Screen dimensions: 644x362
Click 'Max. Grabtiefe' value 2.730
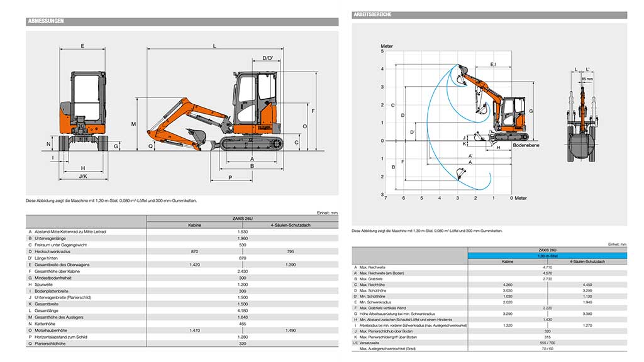pos(547,278)
